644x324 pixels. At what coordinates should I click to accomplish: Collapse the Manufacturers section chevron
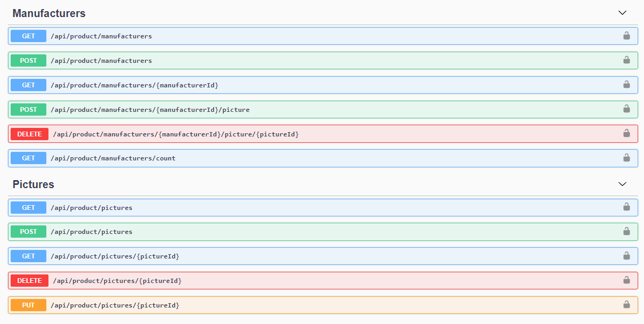click(x=622, y=13)
